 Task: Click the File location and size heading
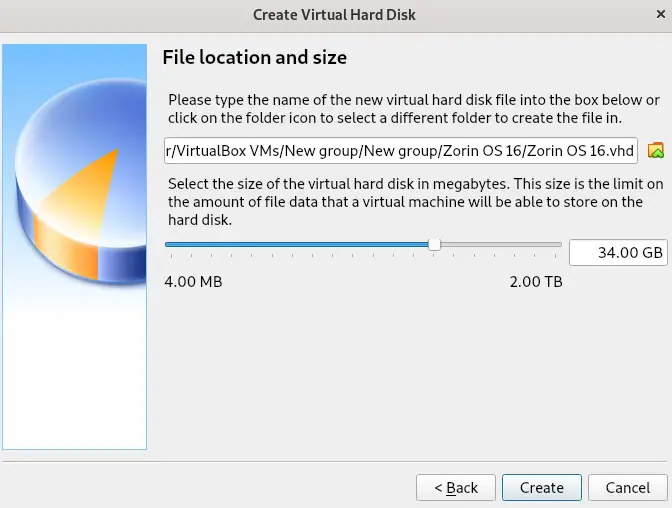pyautogui.click(x=255, y=57)
